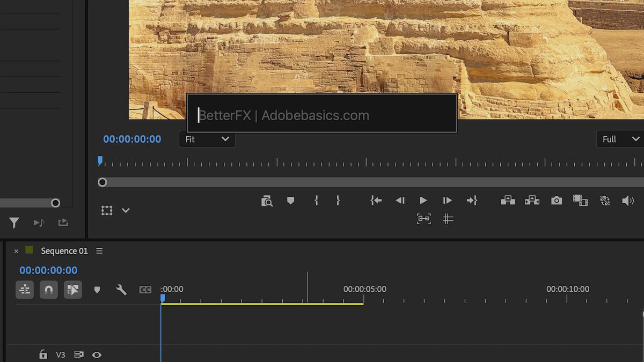This screenshot has height=362, width=644.
Task: Go to Out point
Action: tap(472, 200)
